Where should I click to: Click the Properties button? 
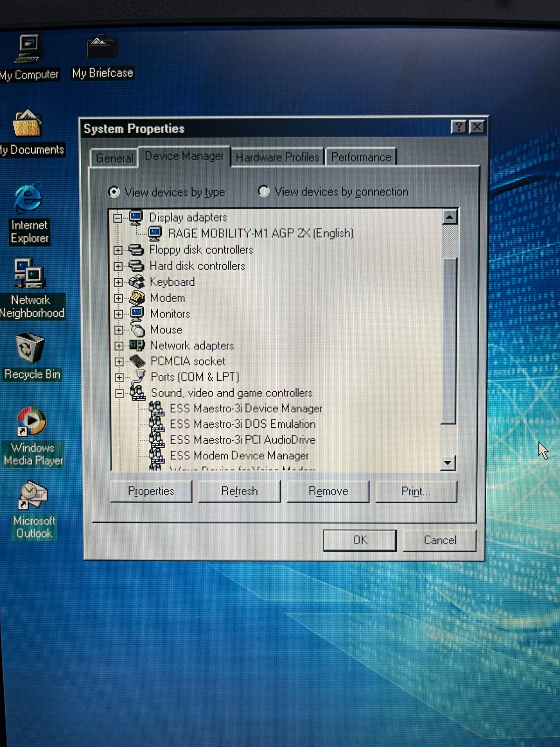151,491
